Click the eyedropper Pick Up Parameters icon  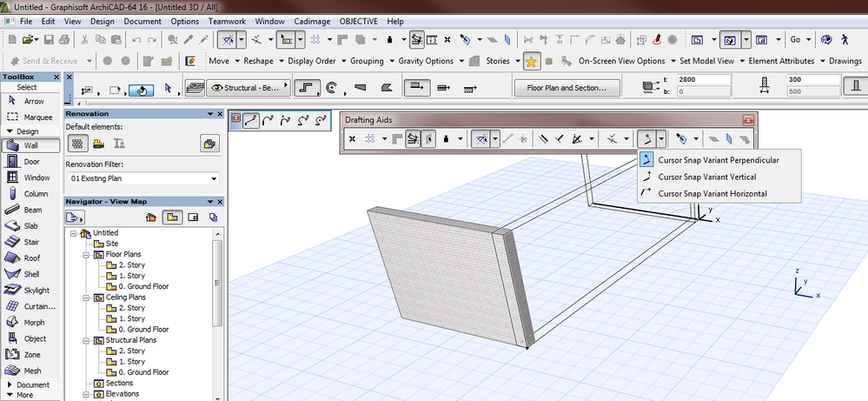pyautogui.click(x=189, y=39)
